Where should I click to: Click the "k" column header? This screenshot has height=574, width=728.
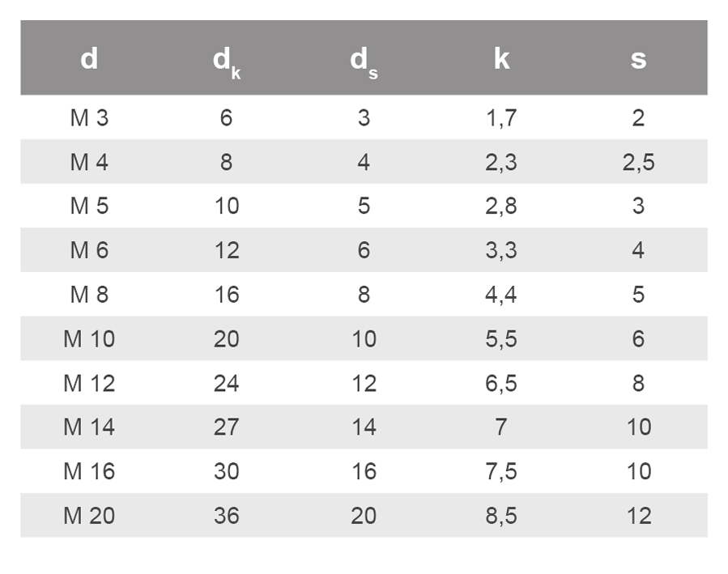click(x=501, y=59)
